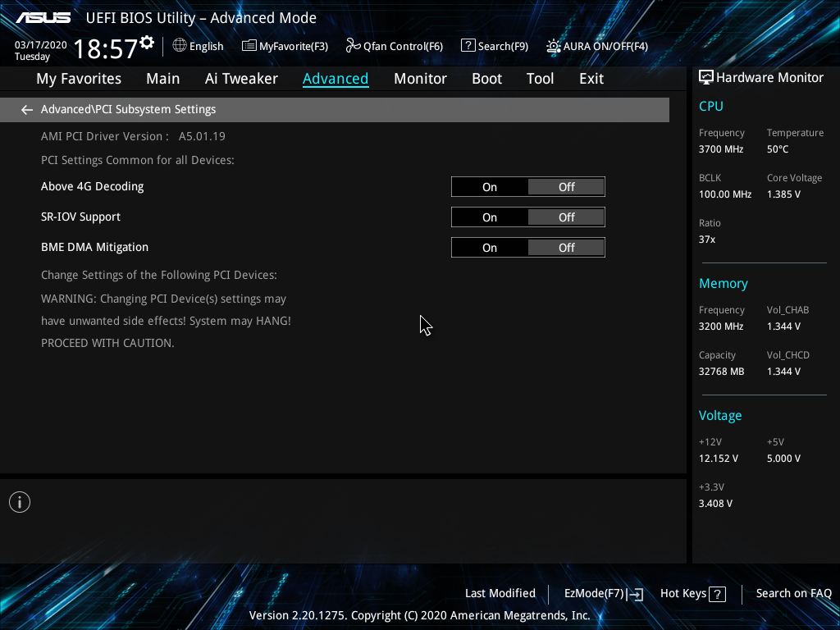This screenshot has height=630, width=840.
Task: Click PROCEED WITH CAUTION warning line
Action: click(x=107, y=343)
